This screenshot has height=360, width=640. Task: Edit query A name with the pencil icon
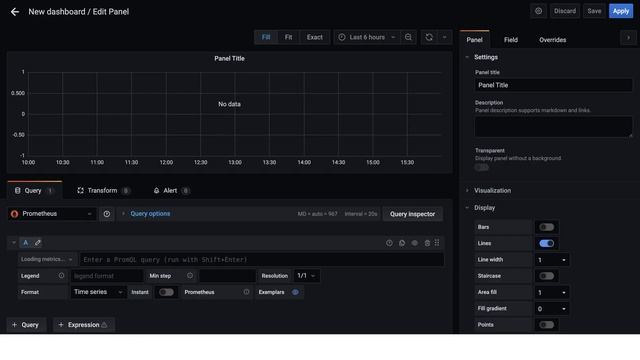[38, 243]
